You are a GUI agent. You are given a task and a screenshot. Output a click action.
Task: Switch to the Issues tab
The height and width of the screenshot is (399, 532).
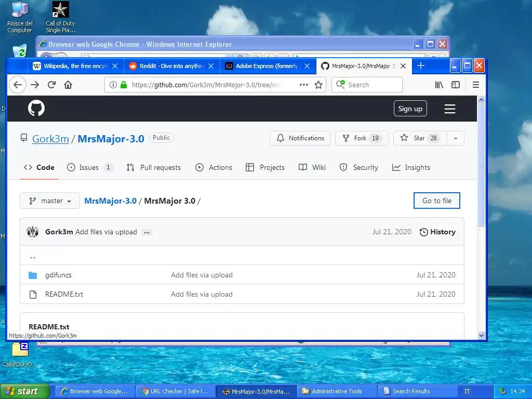pos(89,167)
